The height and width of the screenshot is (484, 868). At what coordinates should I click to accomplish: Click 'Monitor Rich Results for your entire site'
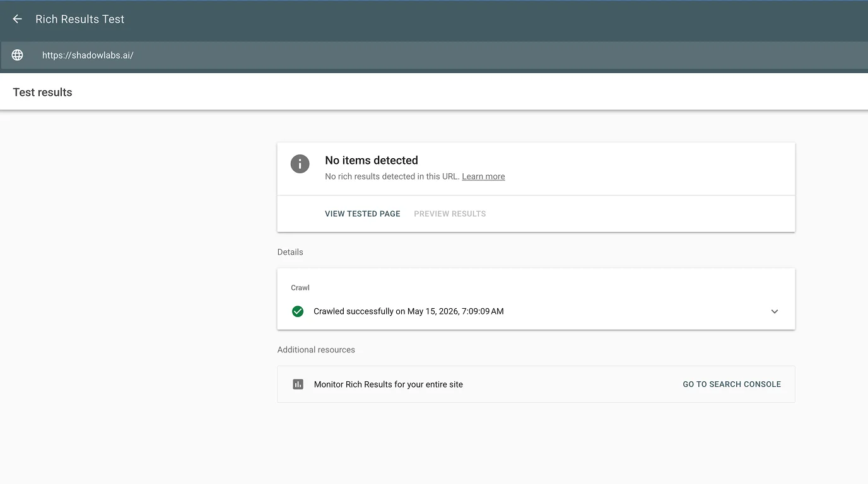(389, 384)
